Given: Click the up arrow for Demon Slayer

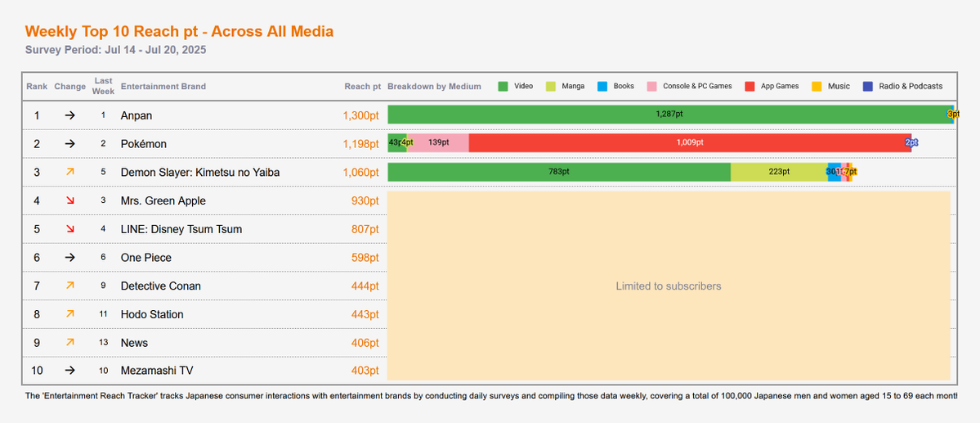Looking at the screenshot, I should pyautogui.click(x=70, y=172).
